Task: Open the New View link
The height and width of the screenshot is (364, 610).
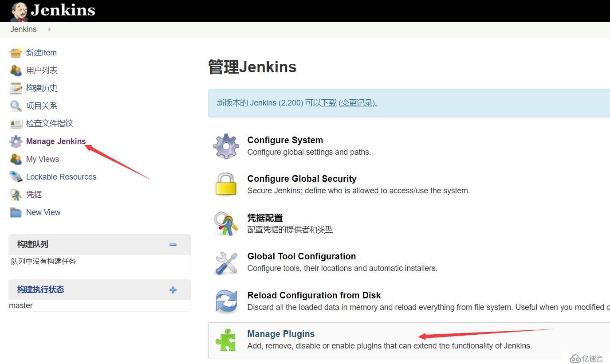Action: pos(43,212)
